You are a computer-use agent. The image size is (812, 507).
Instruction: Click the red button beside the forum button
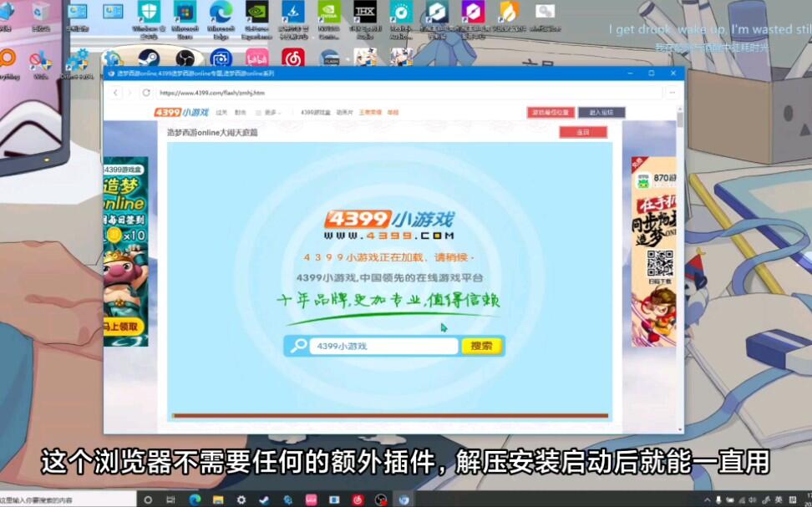click(x=551, y=113)
